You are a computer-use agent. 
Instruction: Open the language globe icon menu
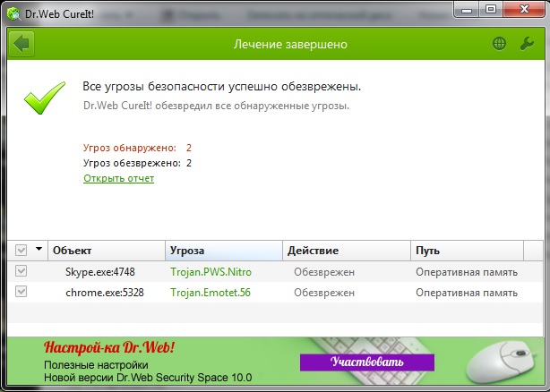(500, 44)
